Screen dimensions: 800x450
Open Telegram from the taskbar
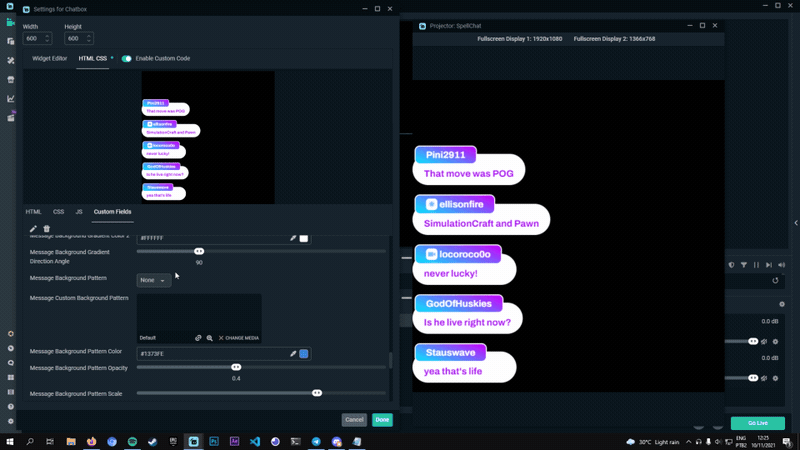tap(316, 441)
